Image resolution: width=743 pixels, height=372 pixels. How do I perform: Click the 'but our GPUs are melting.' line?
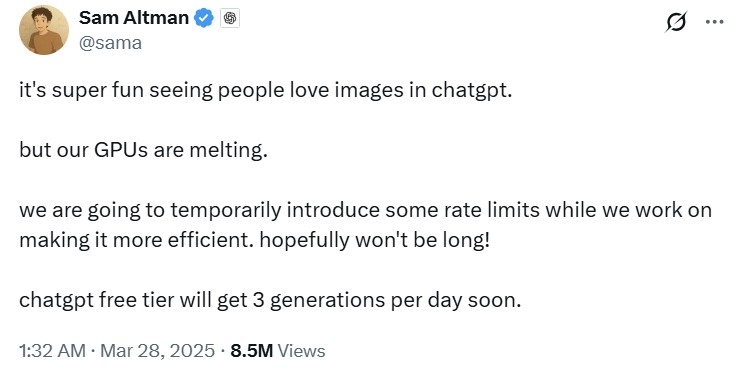(x=144, y=150)
